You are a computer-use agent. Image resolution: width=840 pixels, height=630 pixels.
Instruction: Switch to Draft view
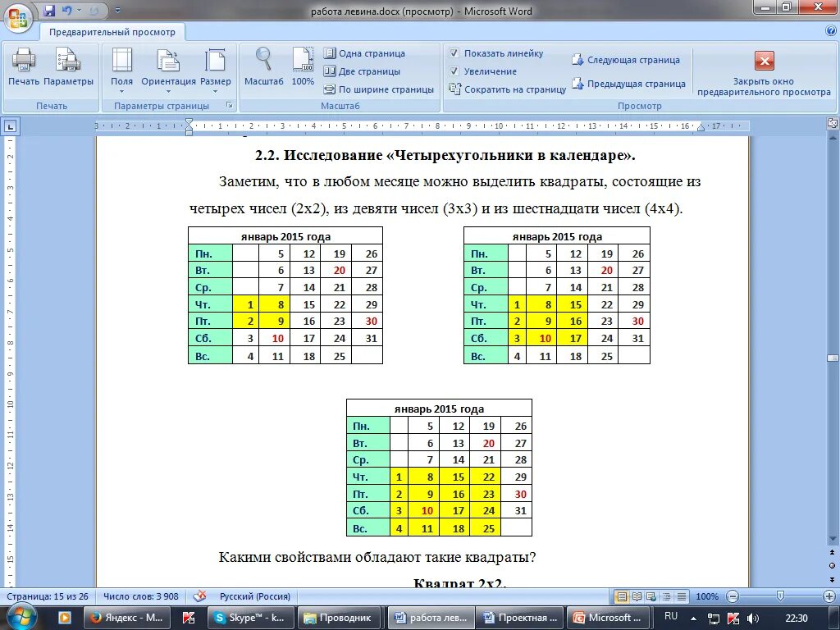click(682, 596)
